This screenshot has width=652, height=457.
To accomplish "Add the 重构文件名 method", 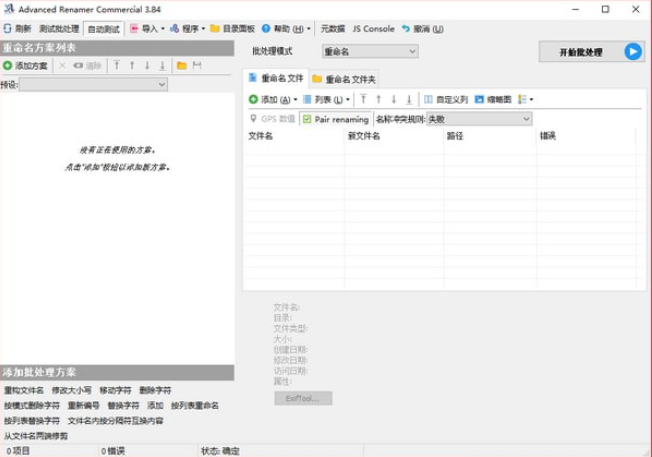I will pyautogui.click(x=24, y=390).
